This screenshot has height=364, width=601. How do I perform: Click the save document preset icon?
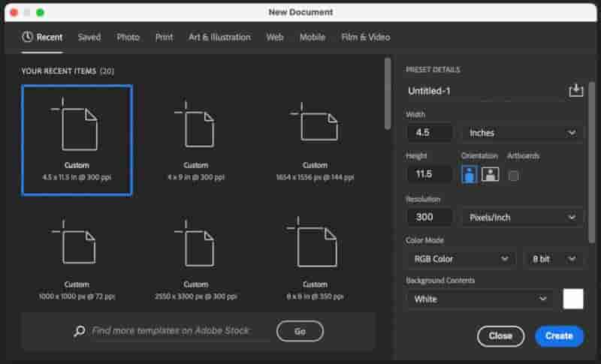click(x=575, y=91)
